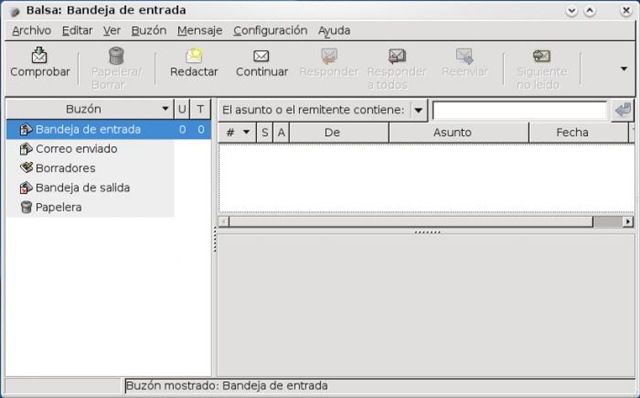Screen dimensions: 640x398
Task: Click the Comprobar mail check icon
Action: point(40,55)
